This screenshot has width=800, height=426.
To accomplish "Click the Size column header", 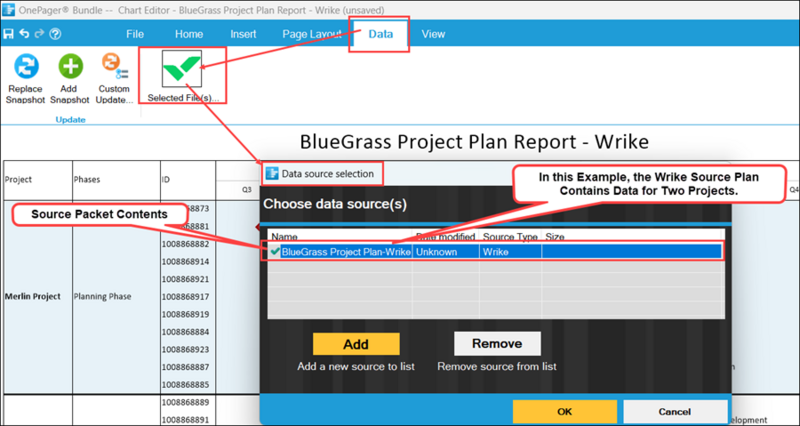I will point(555,237).
